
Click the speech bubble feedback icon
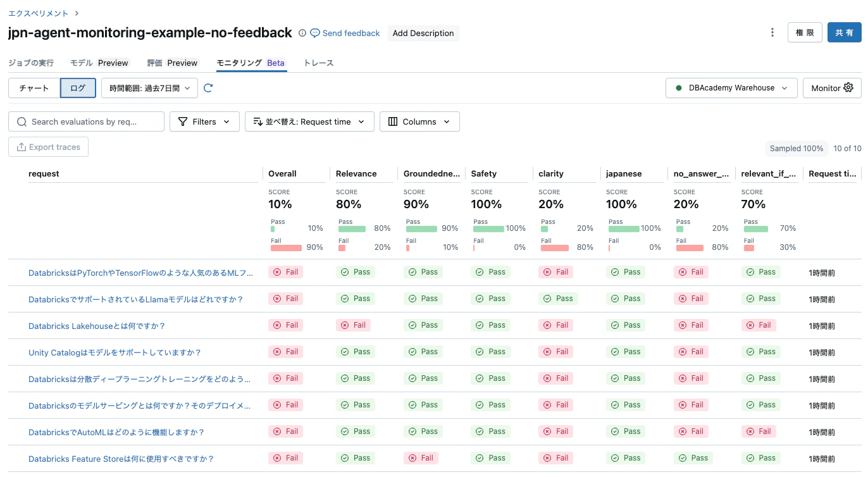pos(315,33)
